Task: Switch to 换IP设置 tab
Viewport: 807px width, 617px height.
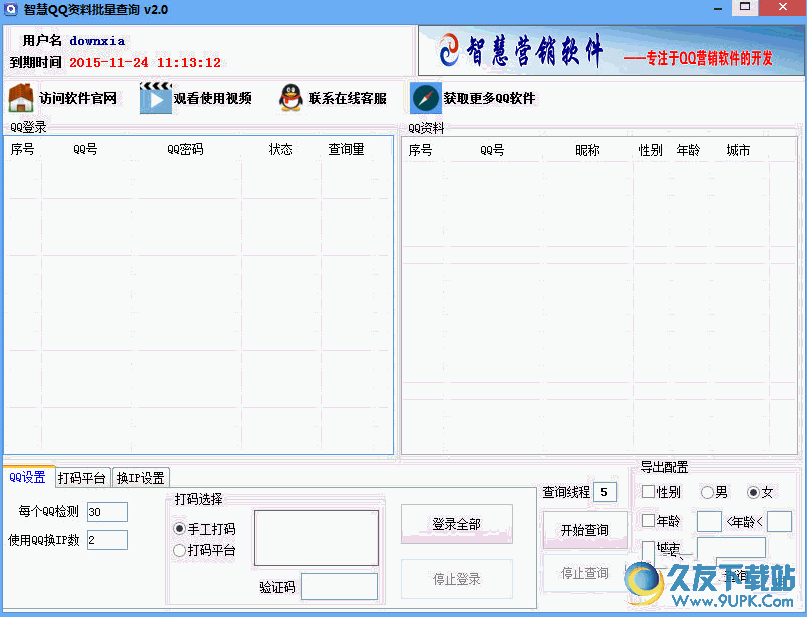Action: pyautogui.click(x=141, y=478)
